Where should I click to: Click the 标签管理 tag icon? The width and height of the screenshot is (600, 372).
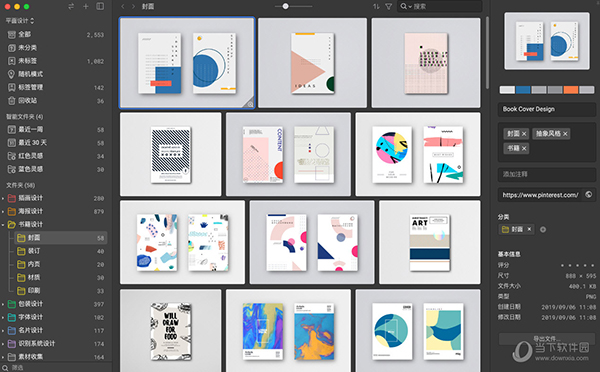12,87
